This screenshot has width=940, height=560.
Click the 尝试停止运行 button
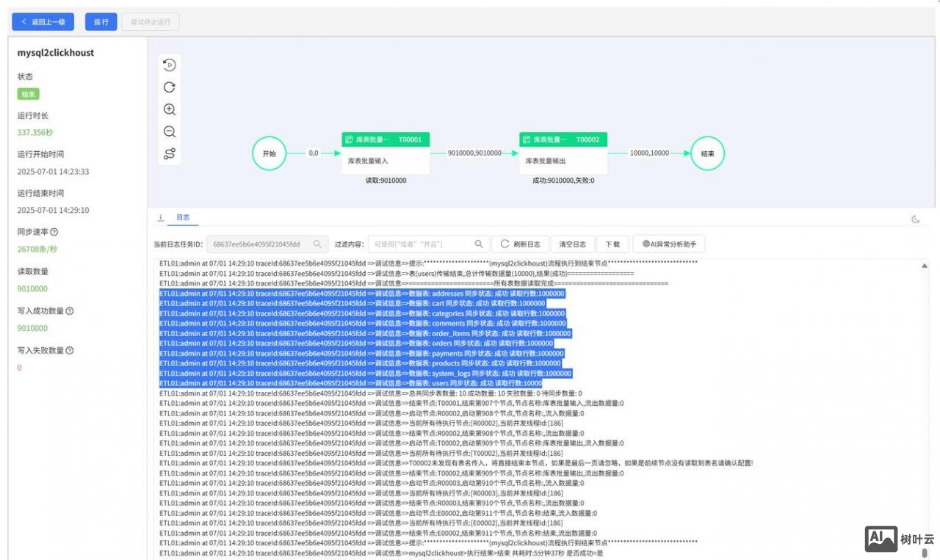[x=150, y=21]
